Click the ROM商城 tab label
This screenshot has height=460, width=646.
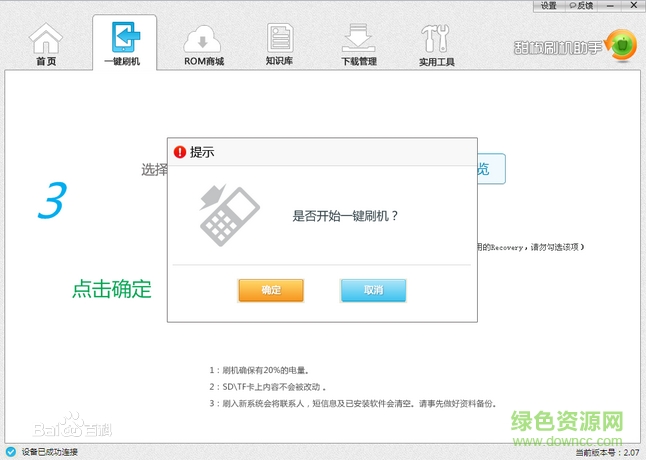[x=204, y=61]
